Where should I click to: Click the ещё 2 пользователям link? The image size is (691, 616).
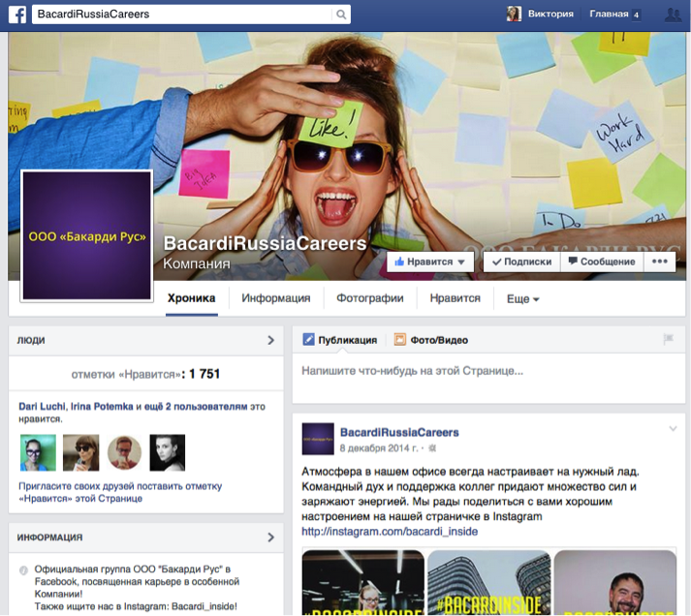(196, 407)
